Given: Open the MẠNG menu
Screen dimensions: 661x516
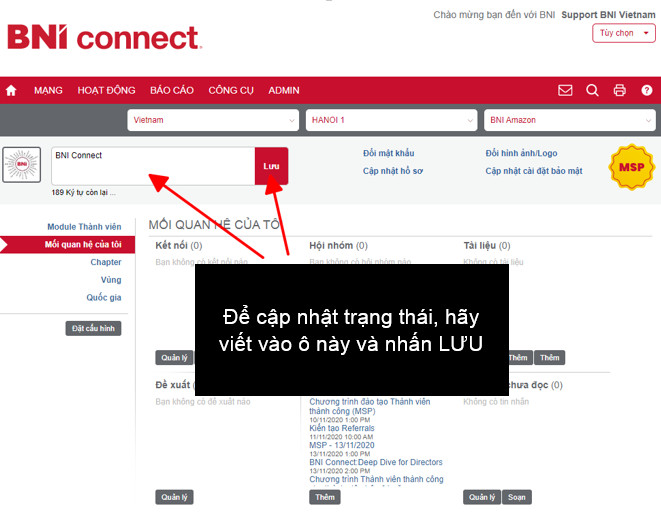Looking at the screenshot, I should (48, 90).
